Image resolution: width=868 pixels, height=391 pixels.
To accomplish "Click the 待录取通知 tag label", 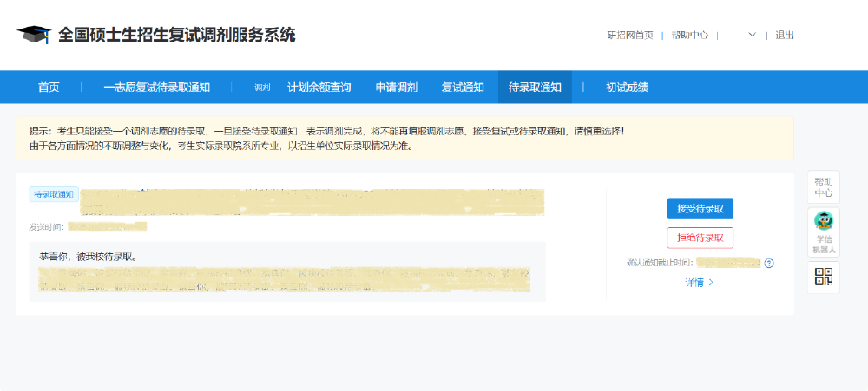I will [x=54, y=194].
